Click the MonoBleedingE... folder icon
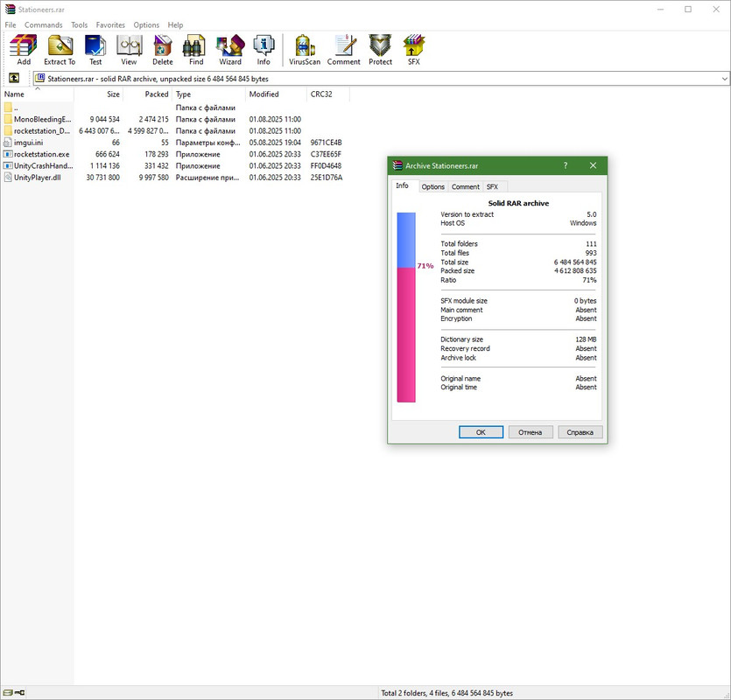 [x=8, y=119]
